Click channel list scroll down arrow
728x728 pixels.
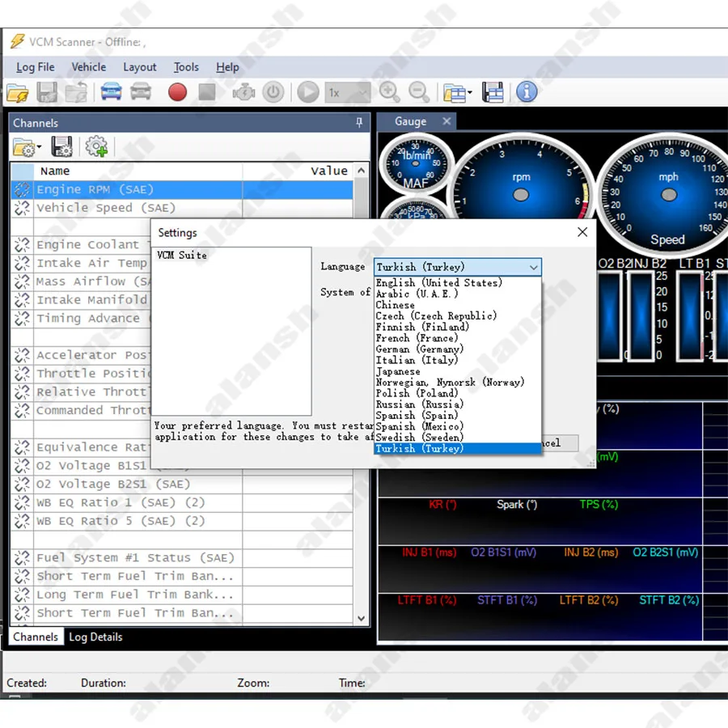pos(362,619)
